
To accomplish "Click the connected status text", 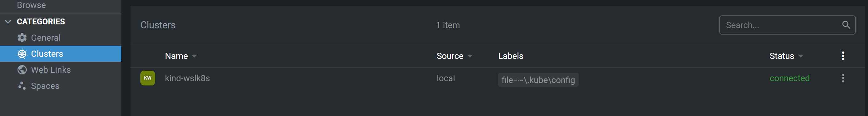I will (x=789, y=78).
